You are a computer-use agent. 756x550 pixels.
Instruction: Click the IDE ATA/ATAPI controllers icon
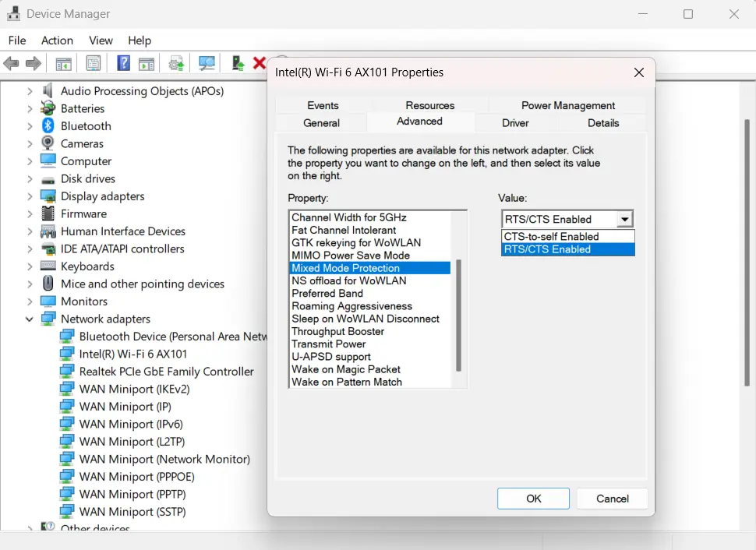pos(48,249)
